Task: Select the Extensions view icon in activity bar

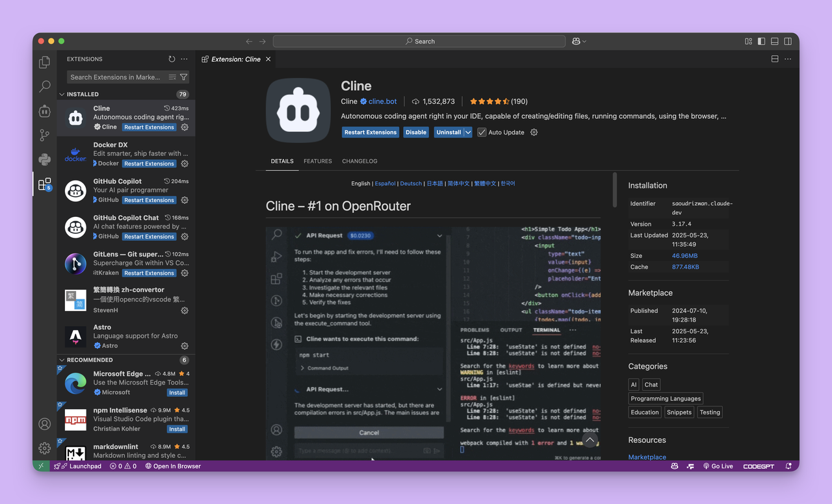Action: click(x=44, y=184)
